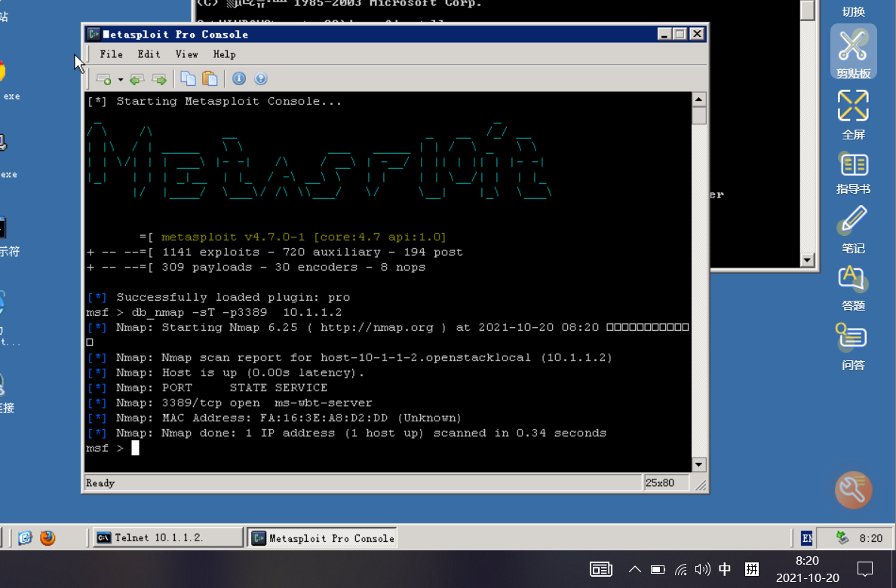Viewport: 896px width, 588px height.
Task: Click the Metasploit Pro Console title bar icon
Action: tap(94, 34)
